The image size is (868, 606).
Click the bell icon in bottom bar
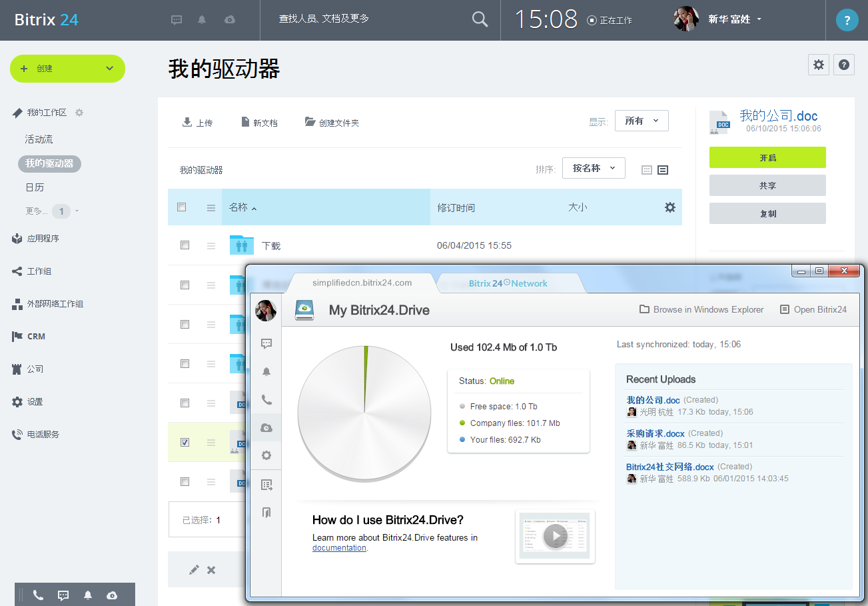[x=88, y=595]
